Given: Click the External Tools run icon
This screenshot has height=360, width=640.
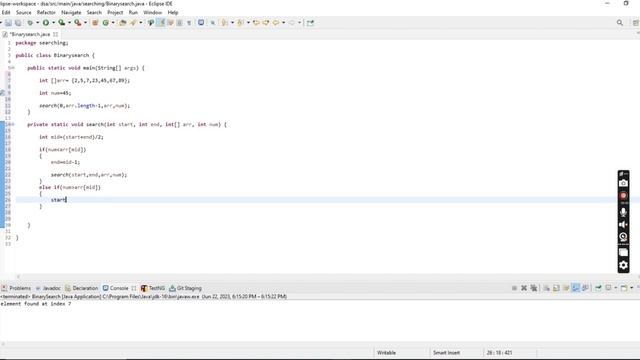Looking at the screenshot, I should point(77,23).
